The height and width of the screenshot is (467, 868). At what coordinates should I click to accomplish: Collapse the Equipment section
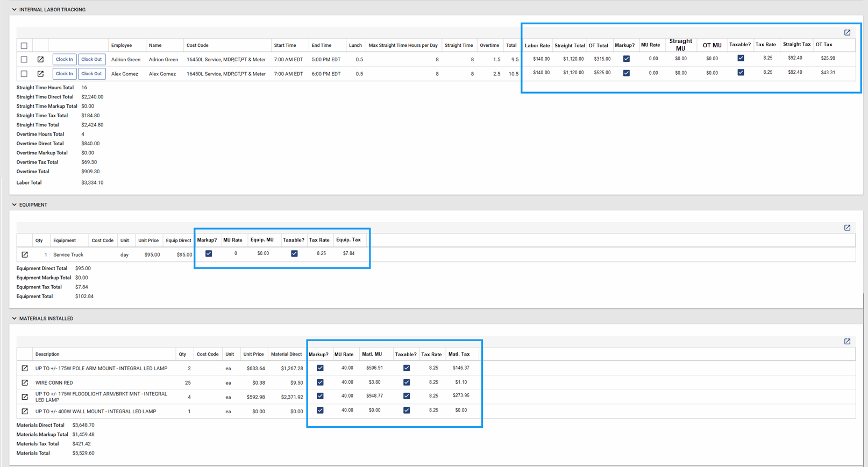coord(15,205)
